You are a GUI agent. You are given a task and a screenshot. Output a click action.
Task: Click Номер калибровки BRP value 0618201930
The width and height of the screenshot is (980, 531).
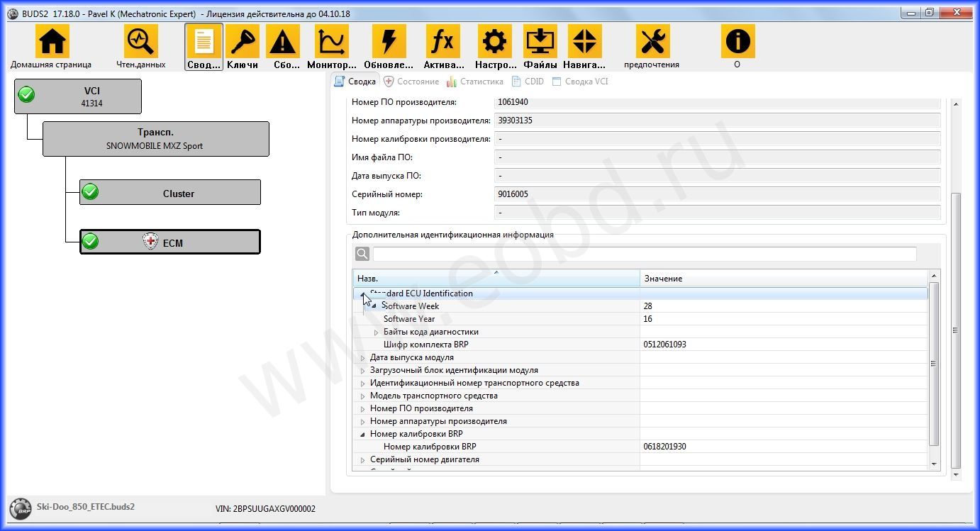(x=664, y=447)
